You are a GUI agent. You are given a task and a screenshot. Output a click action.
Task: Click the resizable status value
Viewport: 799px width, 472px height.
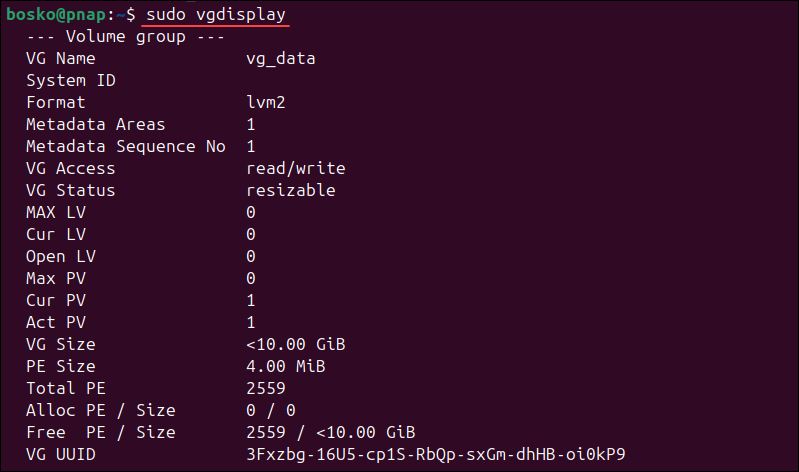coord(291,190)
